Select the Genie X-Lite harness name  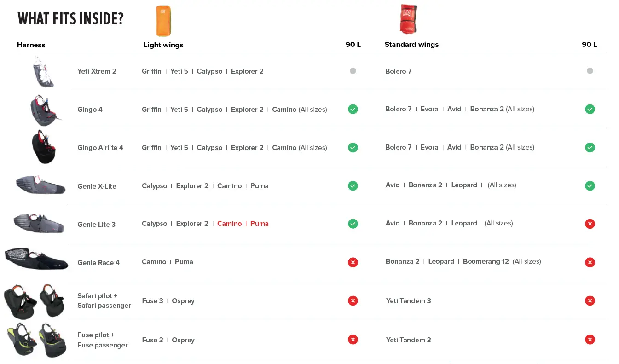(97, 186)
